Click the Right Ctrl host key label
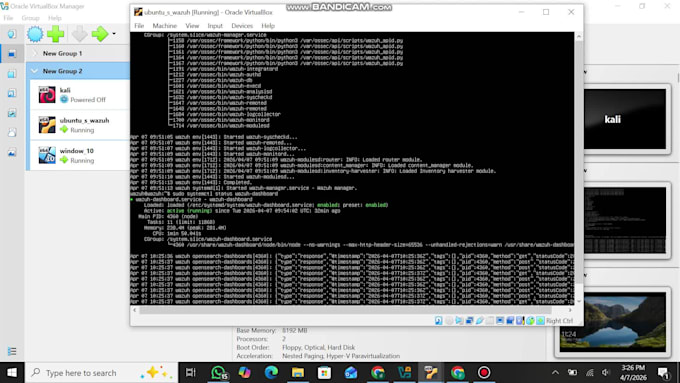Screen dimensions: 680x383 (559, 321)
